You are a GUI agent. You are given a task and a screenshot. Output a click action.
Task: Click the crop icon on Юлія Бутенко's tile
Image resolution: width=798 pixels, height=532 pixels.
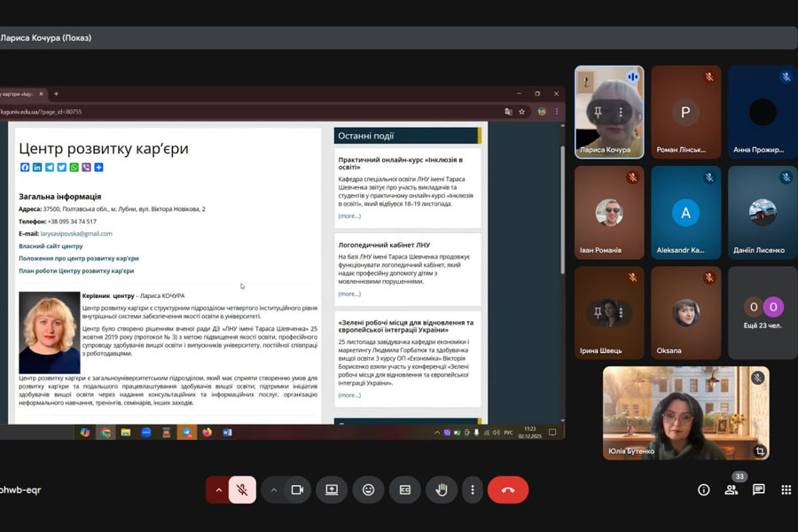759,450
